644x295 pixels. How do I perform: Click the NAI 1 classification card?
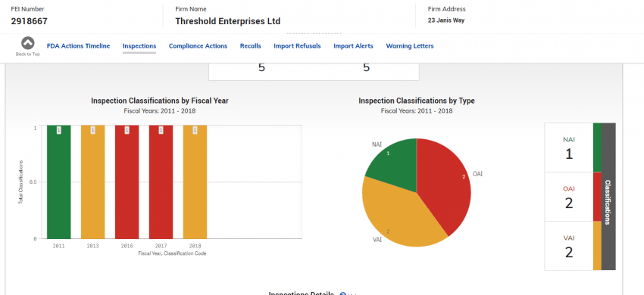[569, 147]
